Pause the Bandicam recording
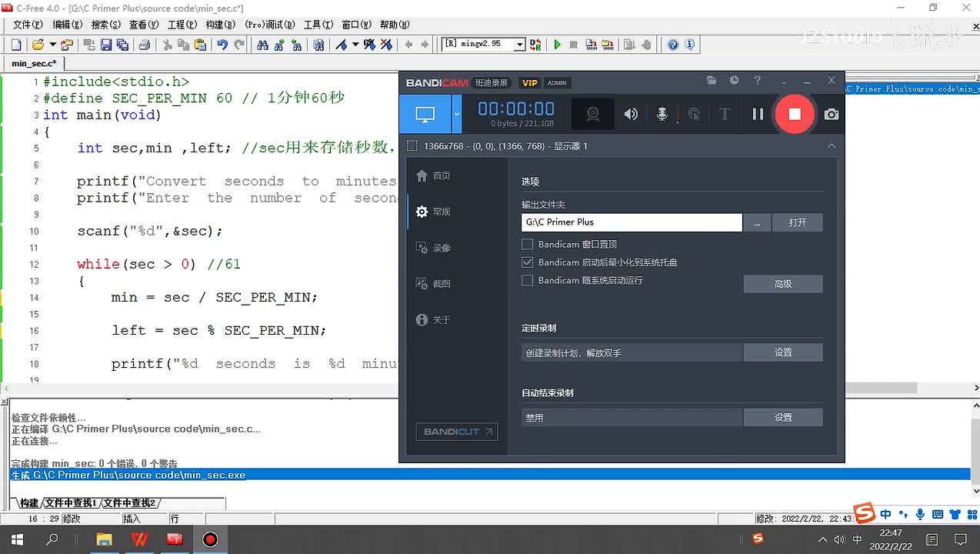980x554 pixels. pyautogui.click(x=758, y=114)
